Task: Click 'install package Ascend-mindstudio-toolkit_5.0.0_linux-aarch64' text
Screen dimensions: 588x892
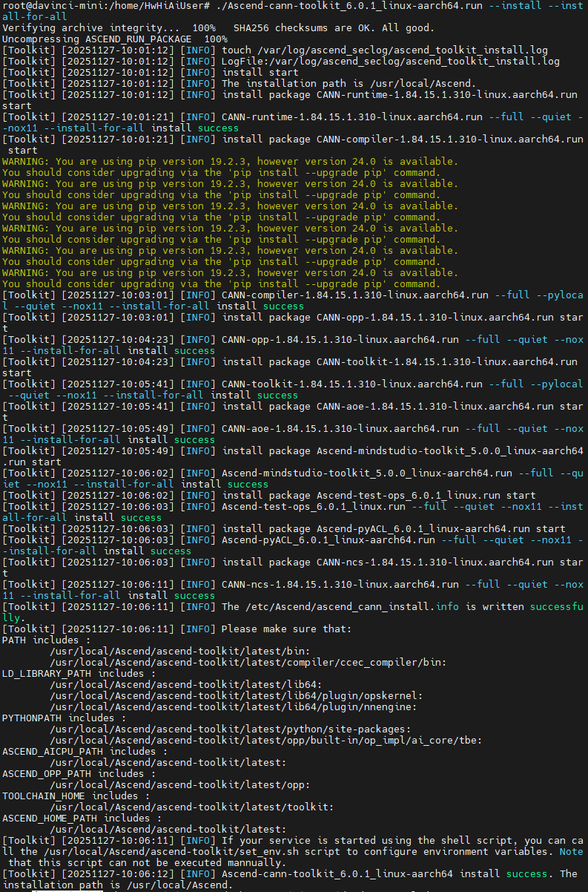Action: [403, 451]
